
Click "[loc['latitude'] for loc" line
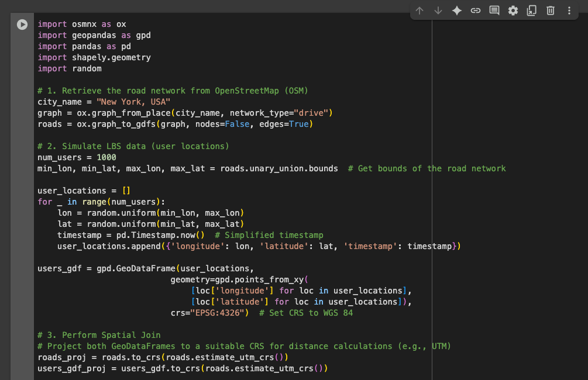(x=301, y=302)
